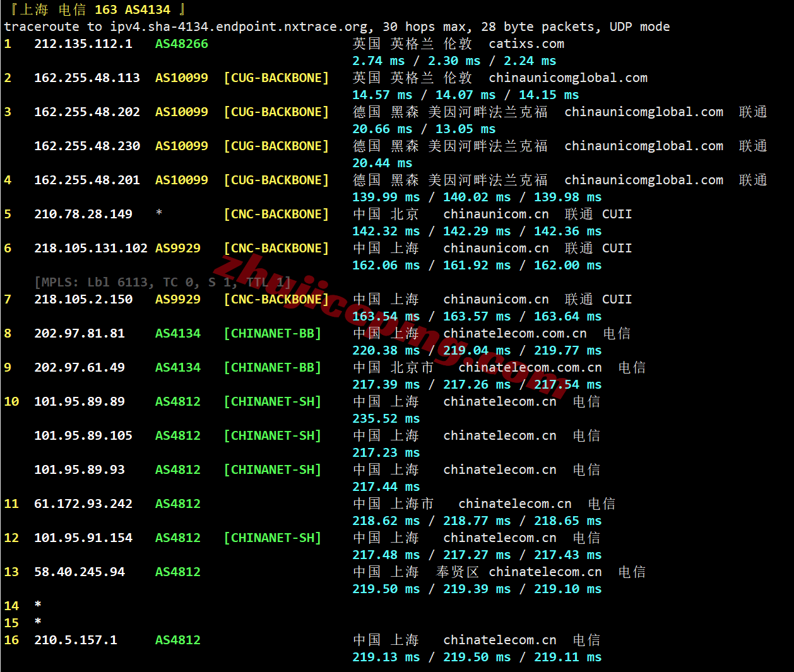This screenshot has width=794, height=672.
Task: Select IP 162.255.48.230
Action: (x=87, y=146)
